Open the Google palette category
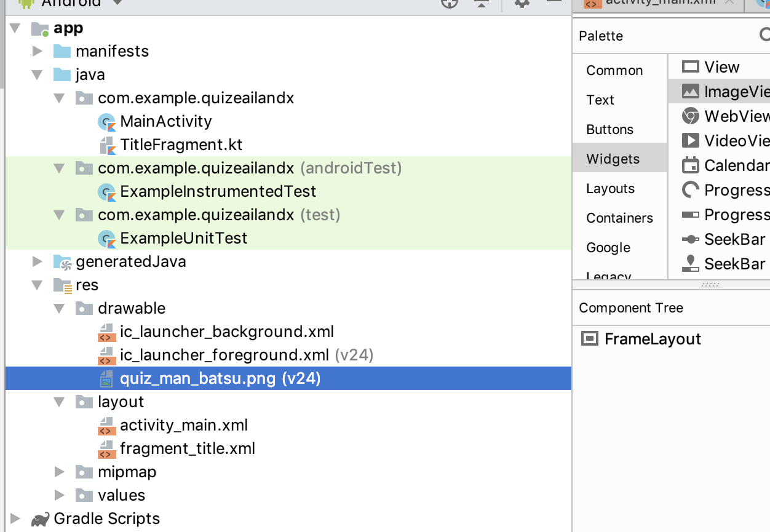The image size is (770, 532). 608,247
